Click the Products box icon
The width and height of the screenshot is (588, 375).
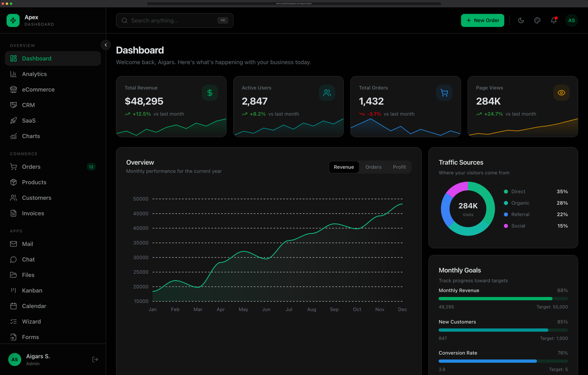coord(13,182)
